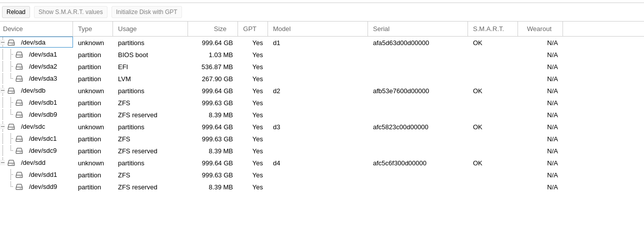Click the partition icon for /dev/sda1

19,55
